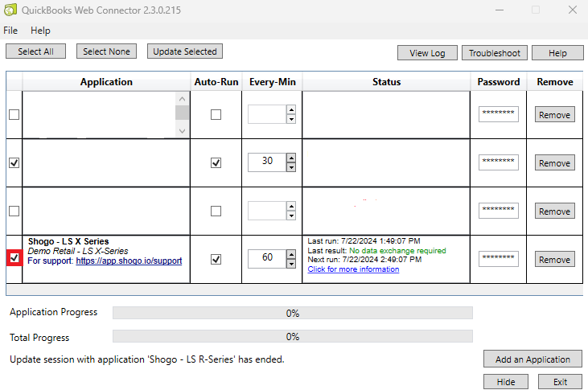Viewport: 588px width, 390px height.
Task: Click the first row's password field
Action: [499, 114]
